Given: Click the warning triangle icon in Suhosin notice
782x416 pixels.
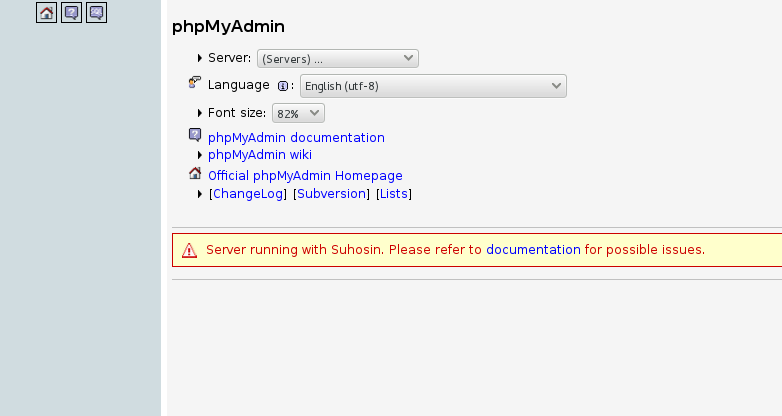Looking at the screenshot, I should 189,250.
